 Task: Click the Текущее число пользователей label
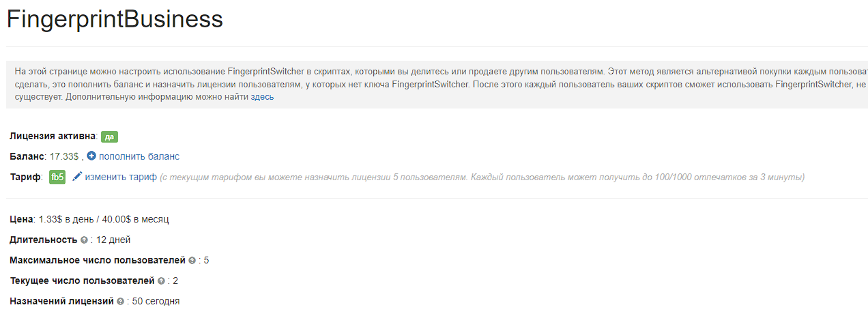[x=82, y=280]
